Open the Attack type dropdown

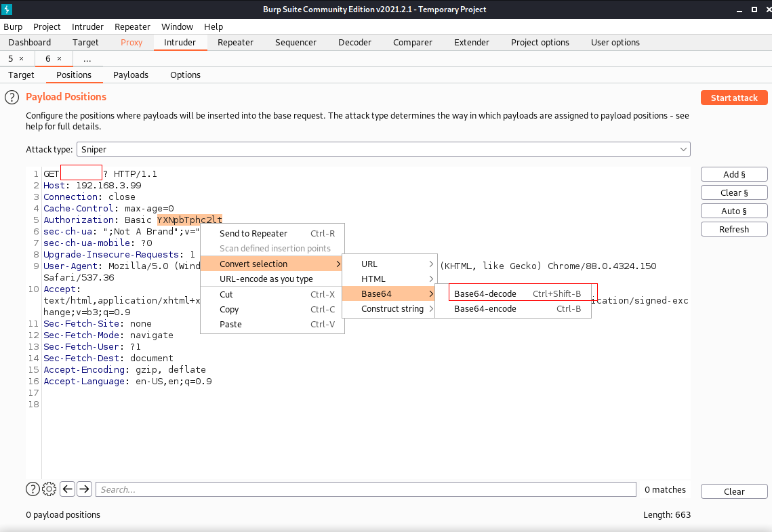(x=384, y=149)
